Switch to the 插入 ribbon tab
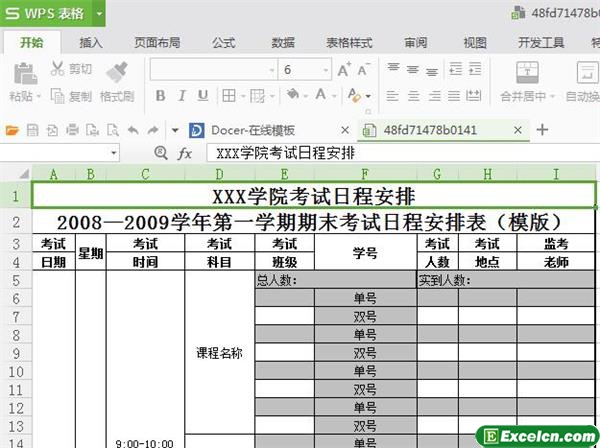Image resolution: width=600 pixels, height=448 pixels. pyautogui.click(x=91, y=43)
